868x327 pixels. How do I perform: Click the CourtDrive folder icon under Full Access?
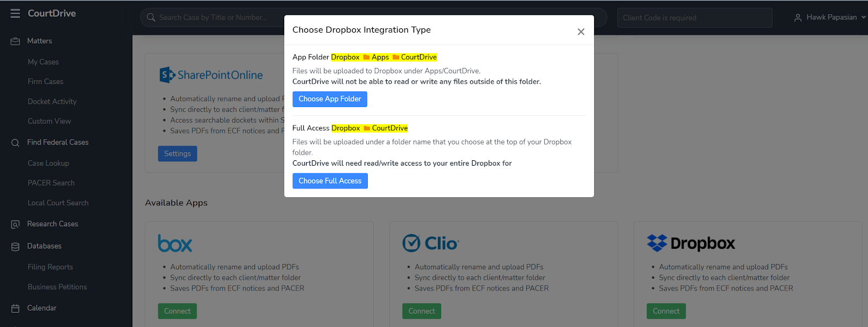(367, 128)
